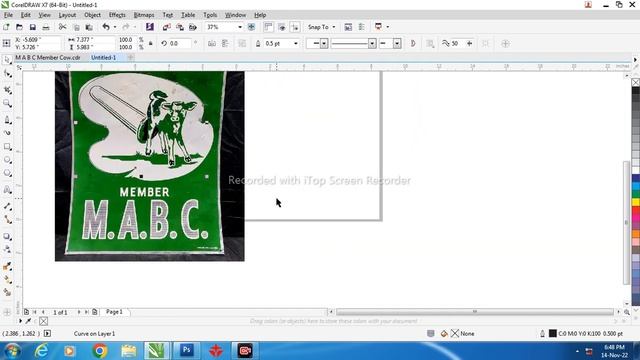Screen dimensions: 640x360
Task: Select the Page 1 tab
Action: point(114,312)
